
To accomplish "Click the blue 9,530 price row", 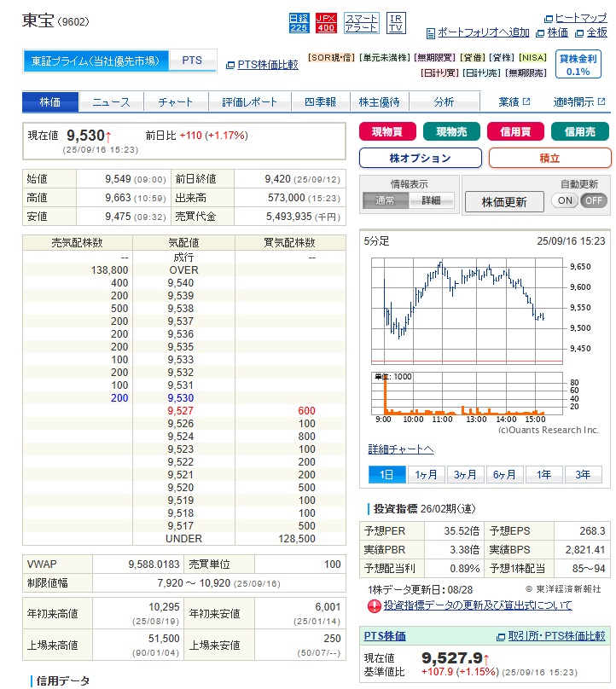I will 183,398.
